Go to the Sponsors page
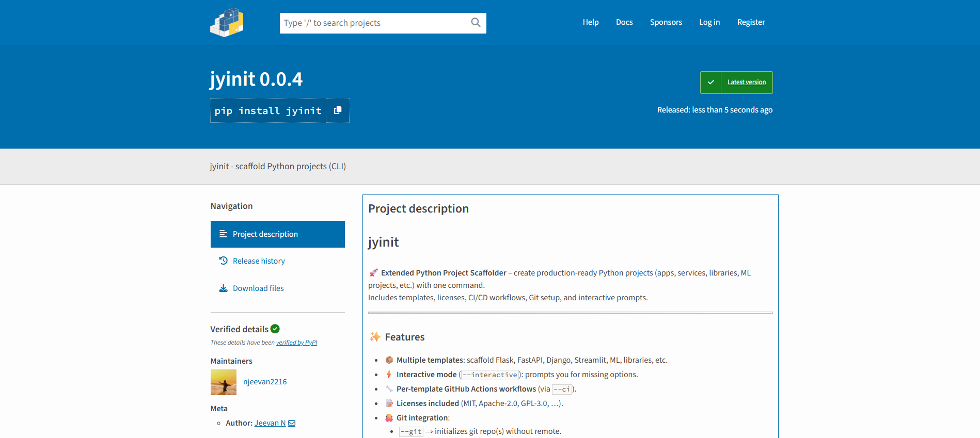The image size is (980, 438). [x=666, y=22]
